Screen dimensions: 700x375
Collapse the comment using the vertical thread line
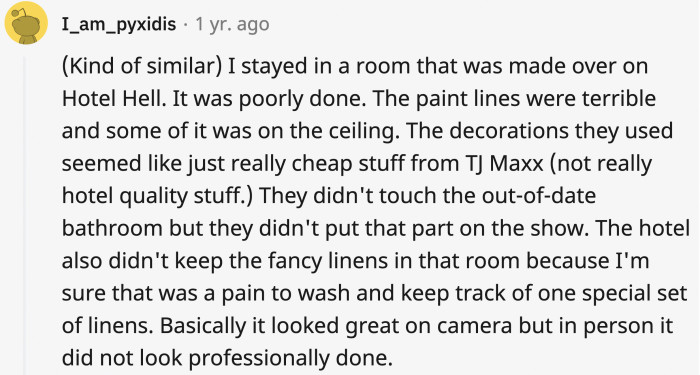tap(26, 215)
